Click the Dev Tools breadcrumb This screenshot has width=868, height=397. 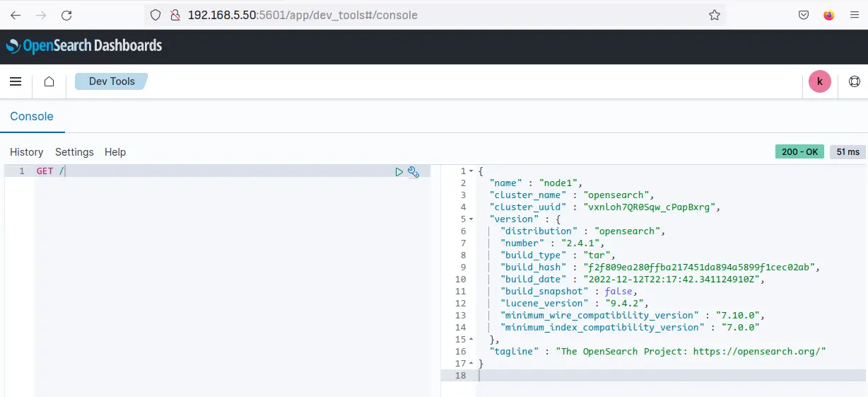(112, 81)
